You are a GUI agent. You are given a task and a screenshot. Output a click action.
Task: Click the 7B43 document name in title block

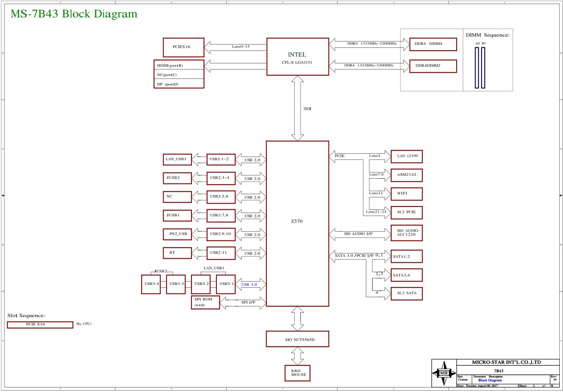coord(498,371)
